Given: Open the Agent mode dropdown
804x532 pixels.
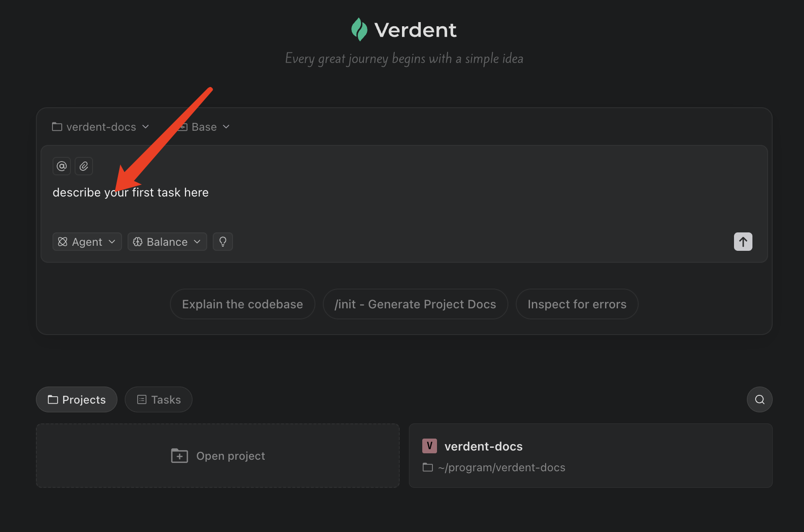Looking at the screenshot, I should [87, 242].
